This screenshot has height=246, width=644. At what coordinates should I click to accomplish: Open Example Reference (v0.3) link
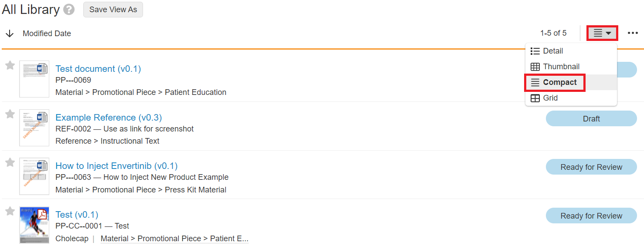click(109, 118)
